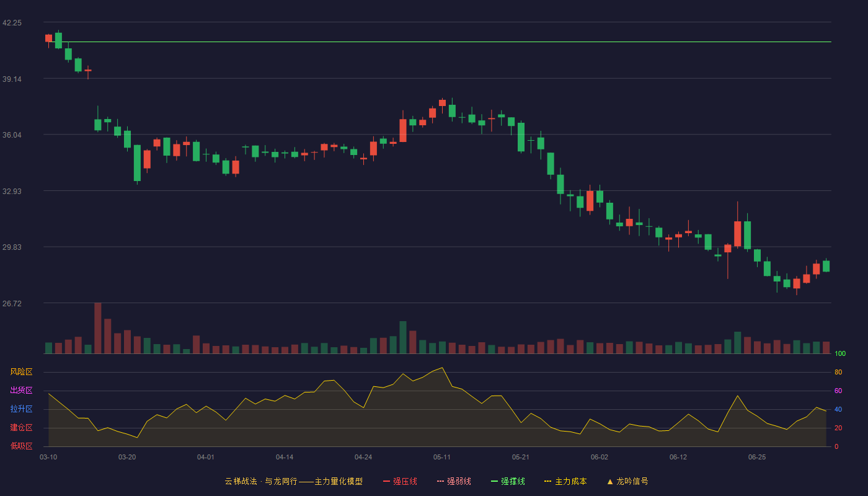The height and width of the screenshot is (496, 868).
Task: Click the tallest volume bar in March
Action: pyautogui.click(x=98, y=329)
